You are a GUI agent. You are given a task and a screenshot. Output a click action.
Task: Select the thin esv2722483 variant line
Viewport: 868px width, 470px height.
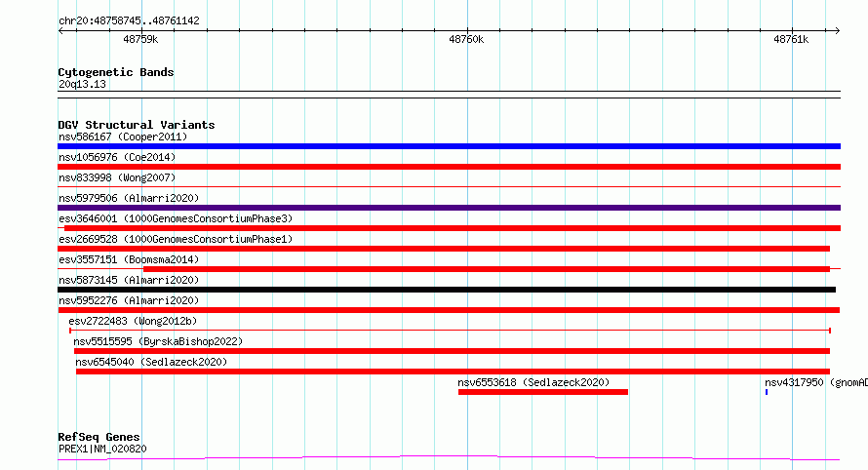450,331
